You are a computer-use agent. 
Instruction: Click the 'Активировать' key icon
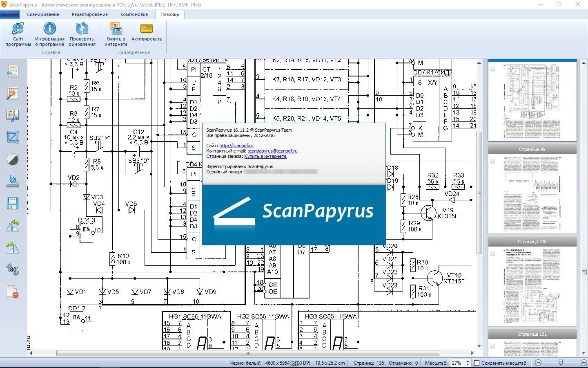tap(147, 28)
